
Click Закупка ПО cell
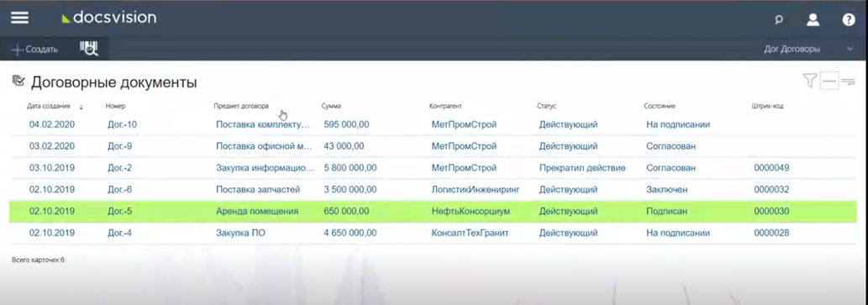point(240,233)
